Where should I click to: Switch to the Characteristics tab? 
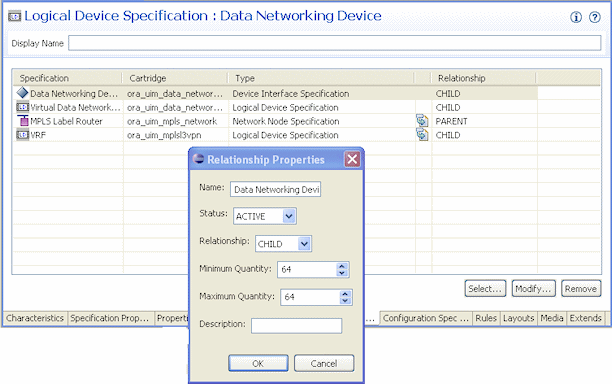(x=35, y=318)
